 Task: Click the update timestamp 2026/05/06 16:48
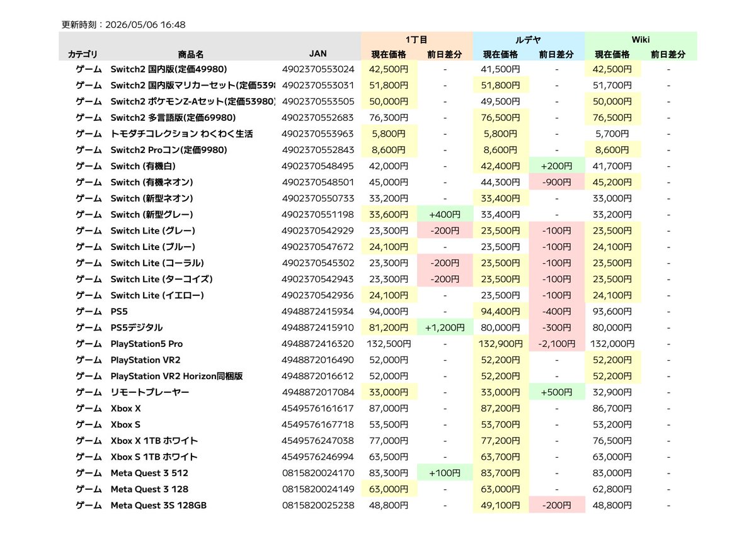[145, 25]
